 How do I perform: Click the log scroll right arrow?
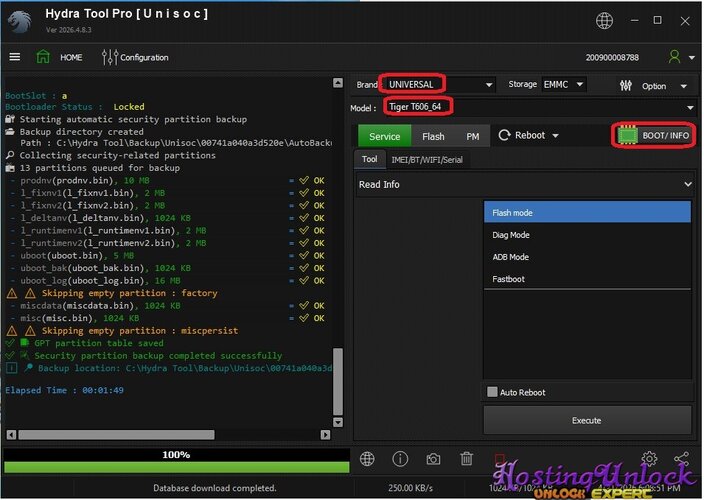point(325,434)
